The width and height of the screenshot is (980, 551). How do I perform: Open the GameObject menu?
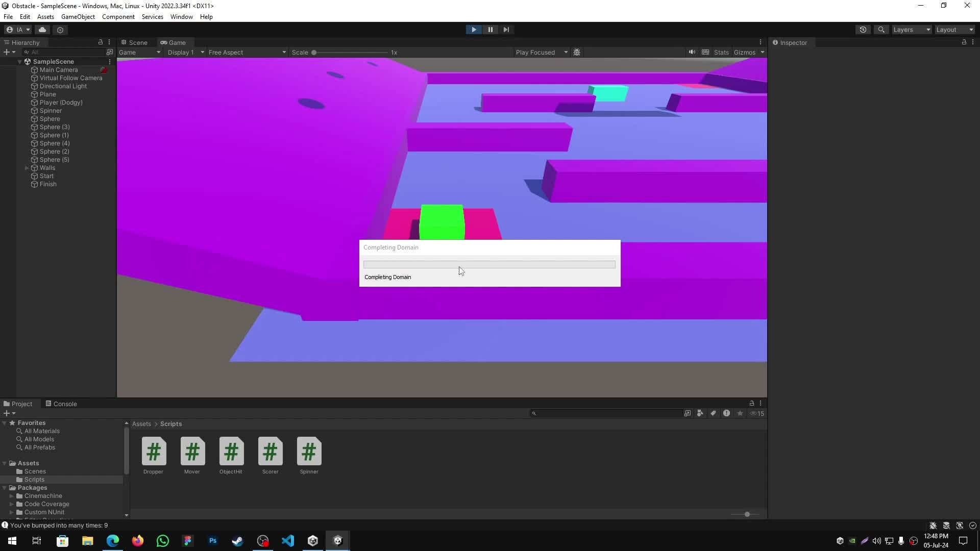click(x=78, y=17)
